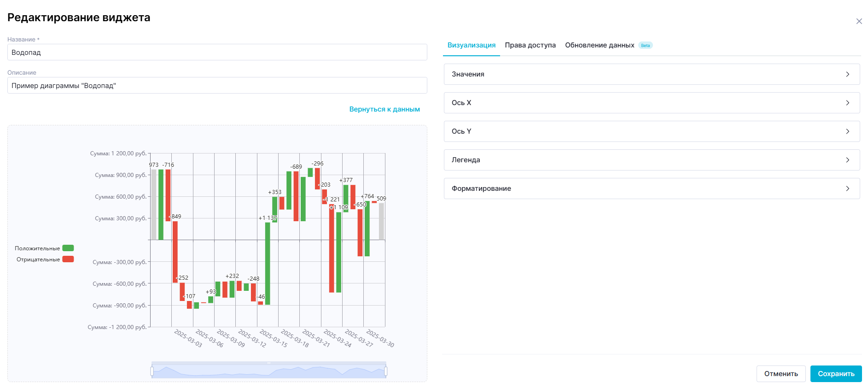Toggle the Положительные legend green swatch
Image resolution: width=868 pixels, height=389 pixels.
(68, 248)
